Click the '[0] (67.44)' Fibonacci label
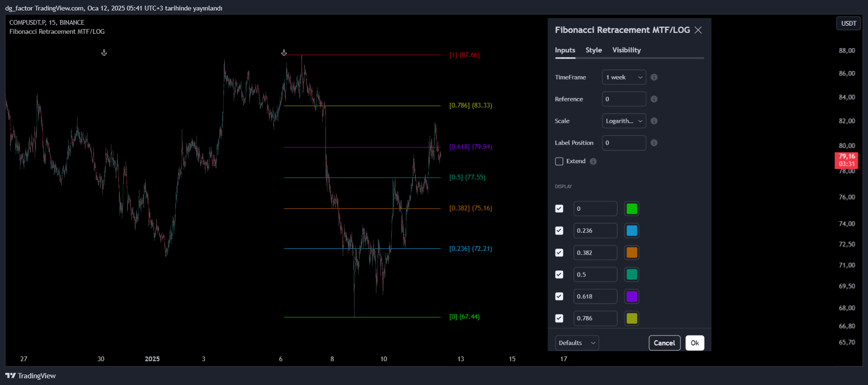 point(464,316)
